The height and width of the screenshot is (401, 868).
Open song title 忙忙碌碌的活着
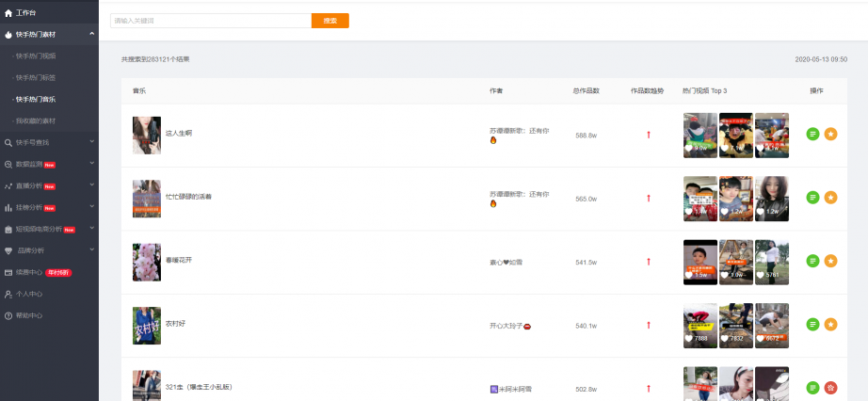[188, 197]
